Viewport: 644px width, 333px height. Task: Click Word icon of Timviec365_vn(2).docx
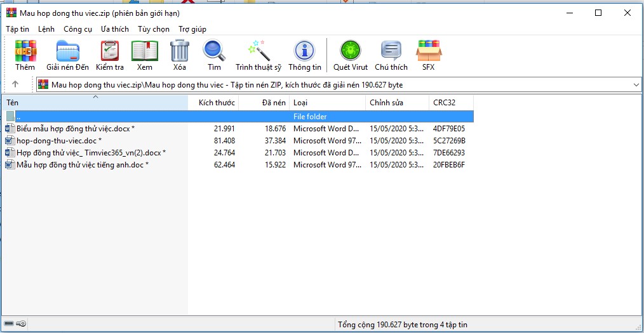pyautogui.click(x=10, y=153)
